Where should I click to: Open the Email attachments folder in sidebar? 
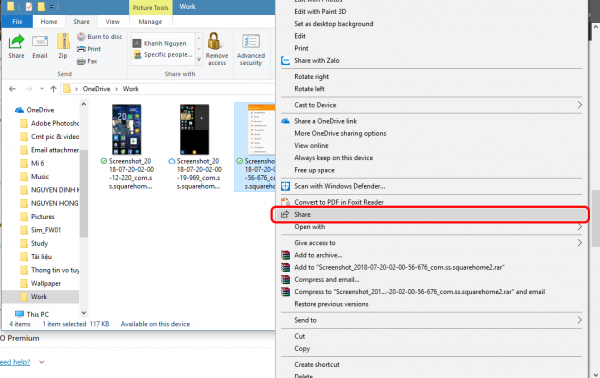point(50,150)
